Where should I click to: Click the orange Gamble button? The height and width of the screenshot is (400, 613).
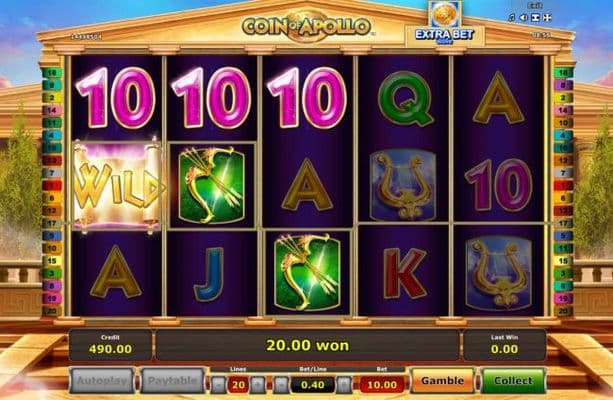click(x=443, y=380)
